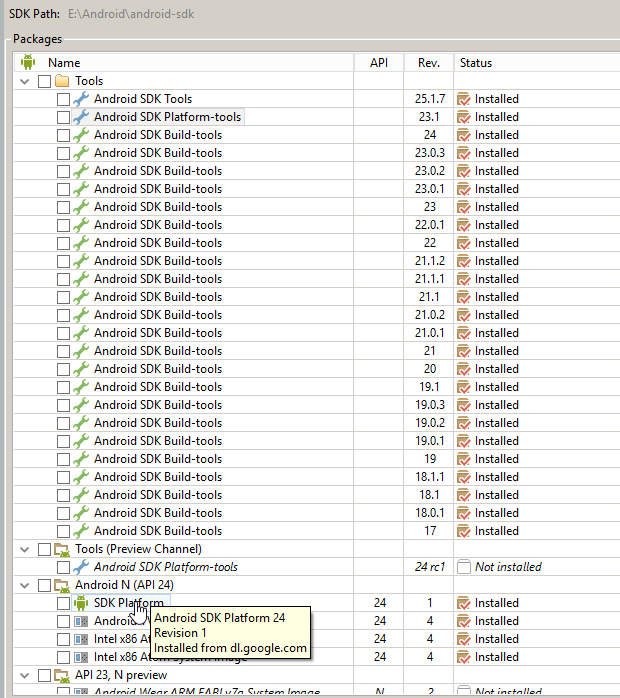Click the Installed status icon for Build-tools 23.0.1
This screenshot has width=620, height=698.
(464, 189)
